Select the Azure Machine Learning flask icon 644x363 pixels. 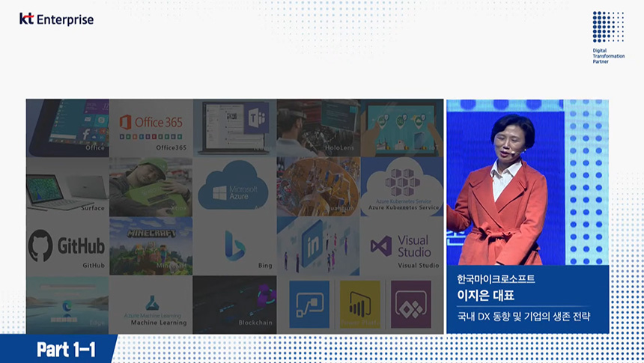tap(152, 303)
